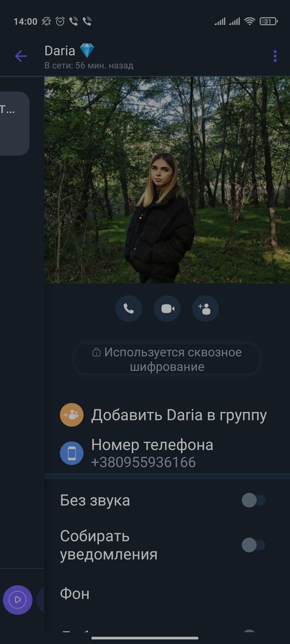Tap the battery indicator in status bar
Viewport: 290px width, 644px height.
click(x=269, y=21)
